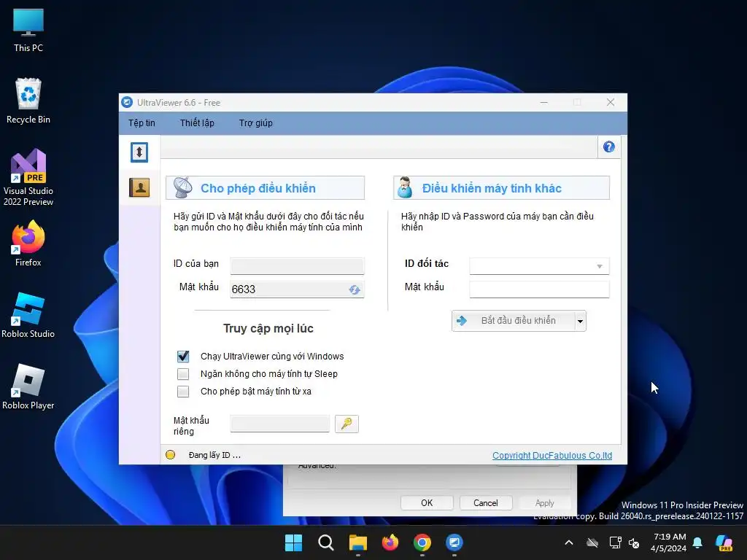Open the notification bell in system tray
The image size is (747, 560).
[x=697, y=542]
